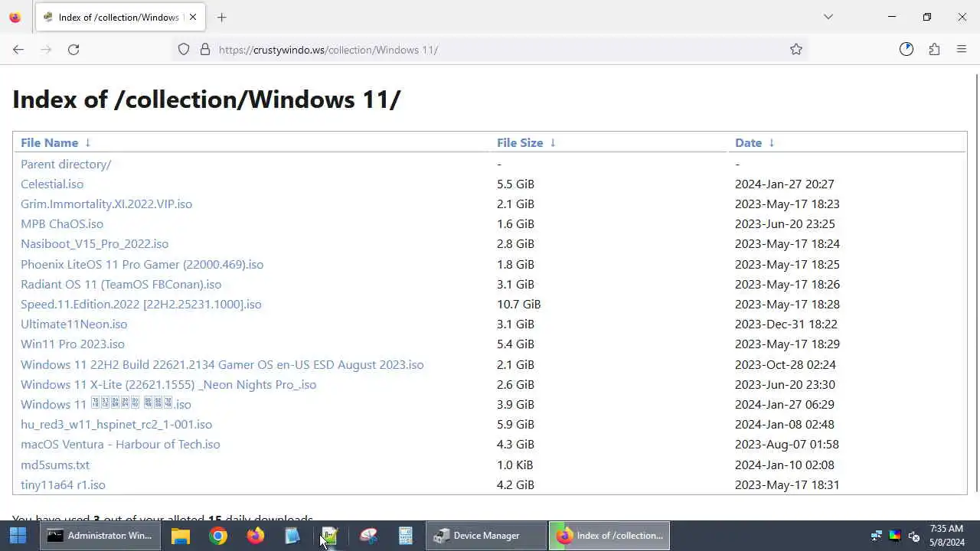This screenshot has width=980, height=551.
Task: Click the colorful display tray icon
Action: [x=895, y=536]
